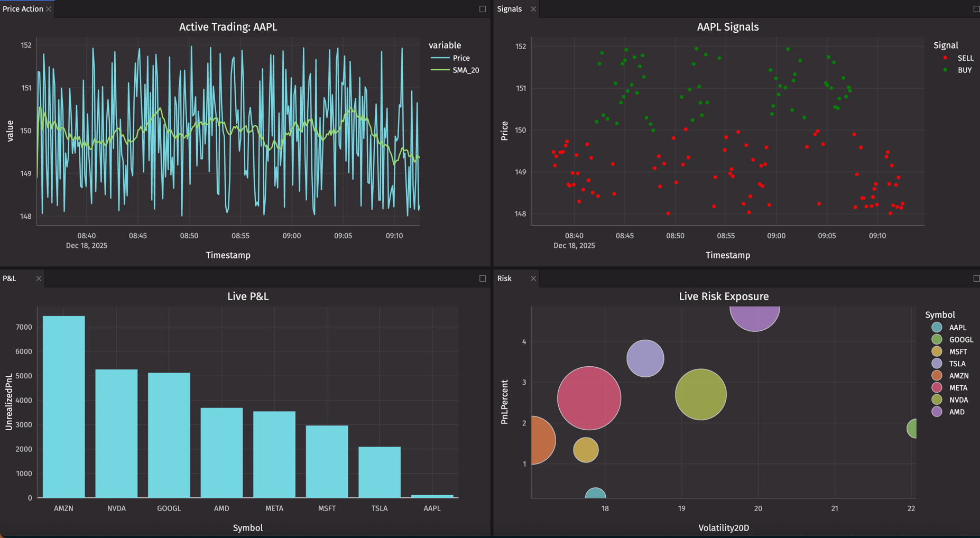This screenshot has height=538, width=980.
Task: Close the Risk tab
Action: (x=533, y=279)
